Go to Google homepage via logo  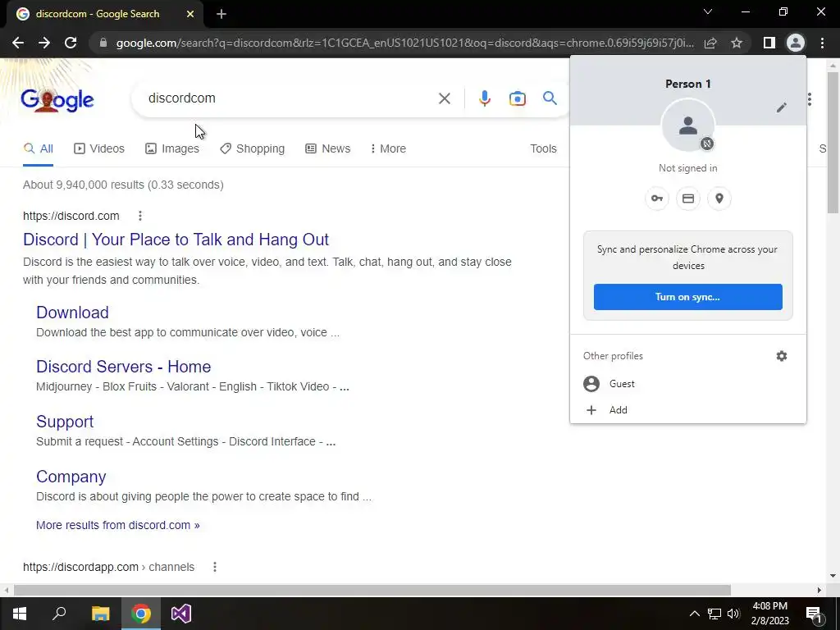tap(57, 100)
